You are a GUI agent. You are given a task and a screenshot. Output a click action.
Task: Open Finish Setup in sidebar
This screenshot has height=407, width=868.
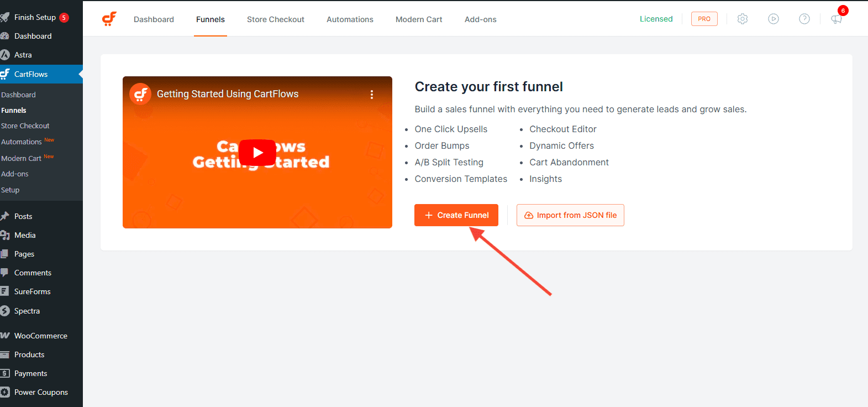point(35,17)
